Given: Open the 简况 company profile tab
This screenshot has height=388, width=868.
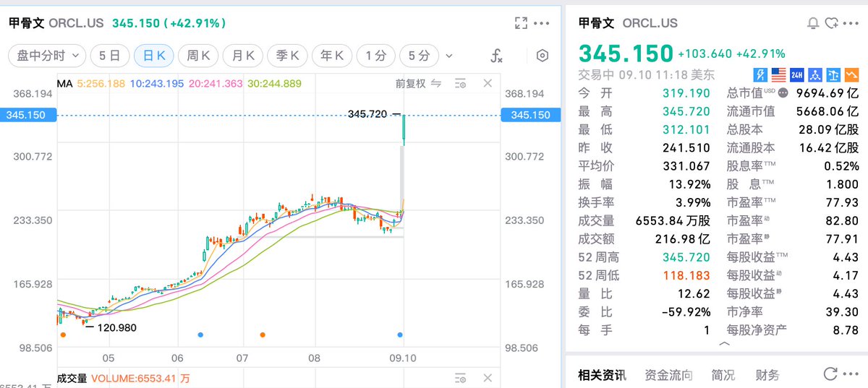Looking at the screenshot, I should [723, 375].
